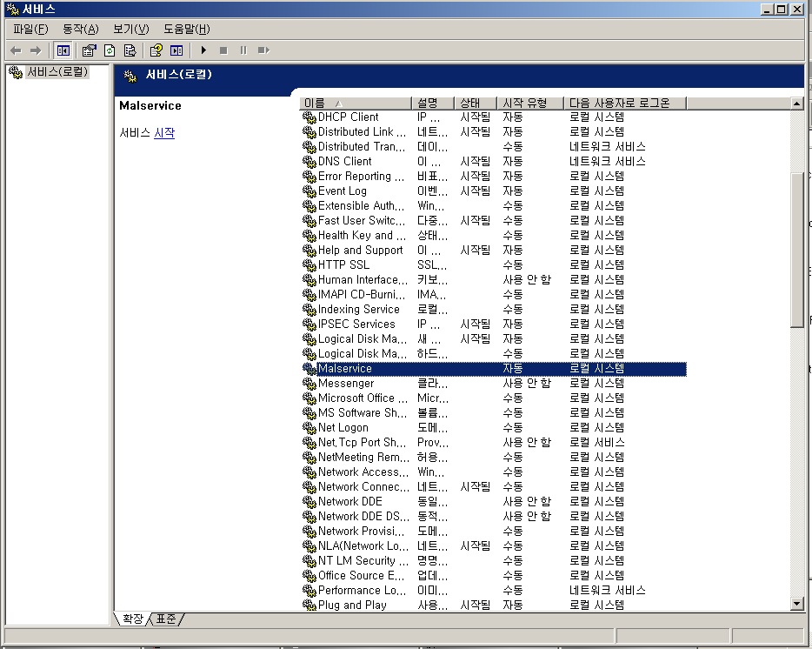Select Fast User Switc... service row
Viewport: 812px width, 649px height.
pos(494,221)
